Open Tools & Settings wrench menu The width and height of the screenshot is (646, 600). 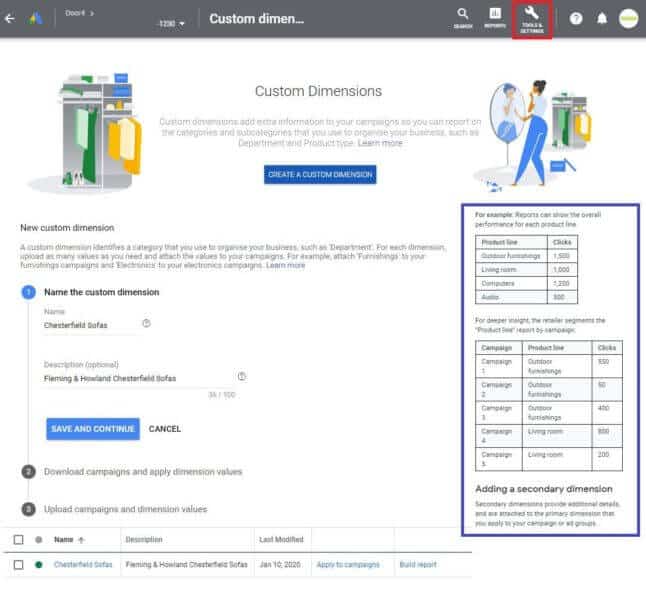point(532,19)
